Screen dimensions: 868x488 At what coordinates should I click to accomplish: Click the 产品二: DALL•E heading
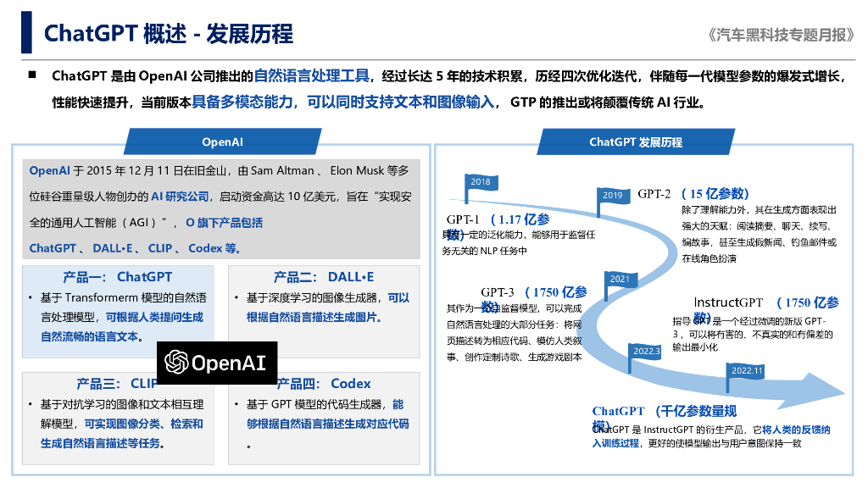point(324,277)
